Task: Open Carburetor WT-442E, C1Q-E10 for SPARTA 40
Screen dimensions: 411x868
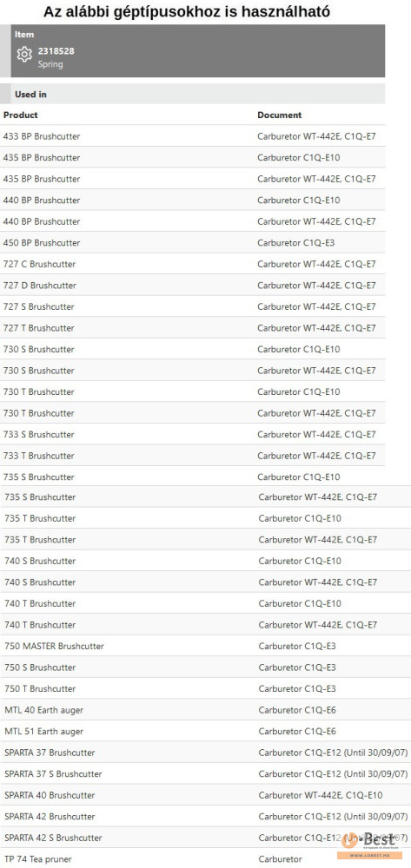Action: click(x=320, y=795)
